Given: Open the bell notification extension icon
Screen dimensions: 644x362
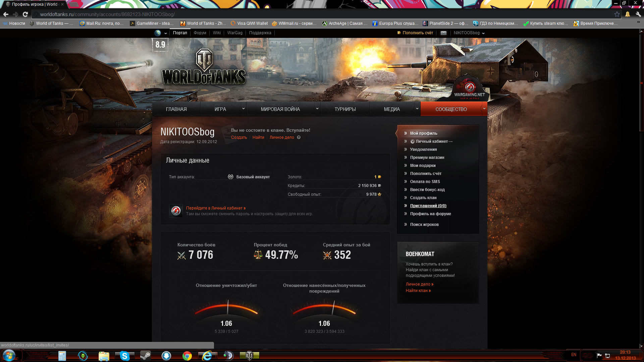Looking at the screenshot, I should point(628,14).
